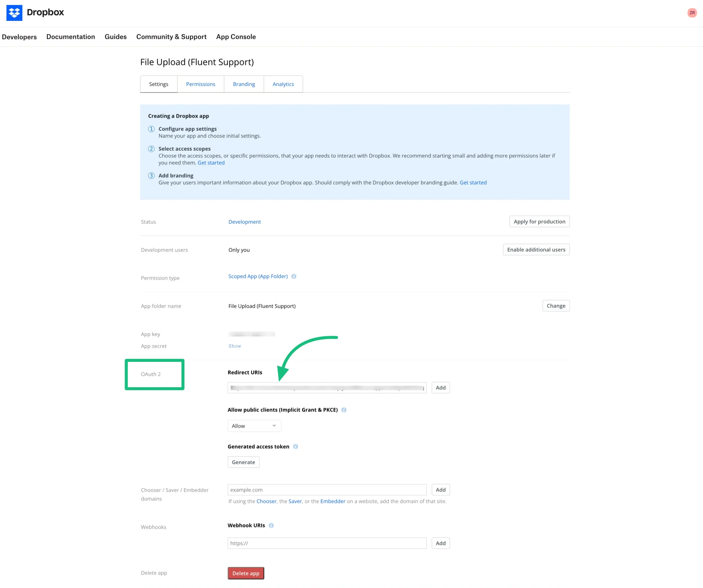This screenshot has height=588, width=703.
Task: Click Enable additional users
Action: click(x=536, y=249)
